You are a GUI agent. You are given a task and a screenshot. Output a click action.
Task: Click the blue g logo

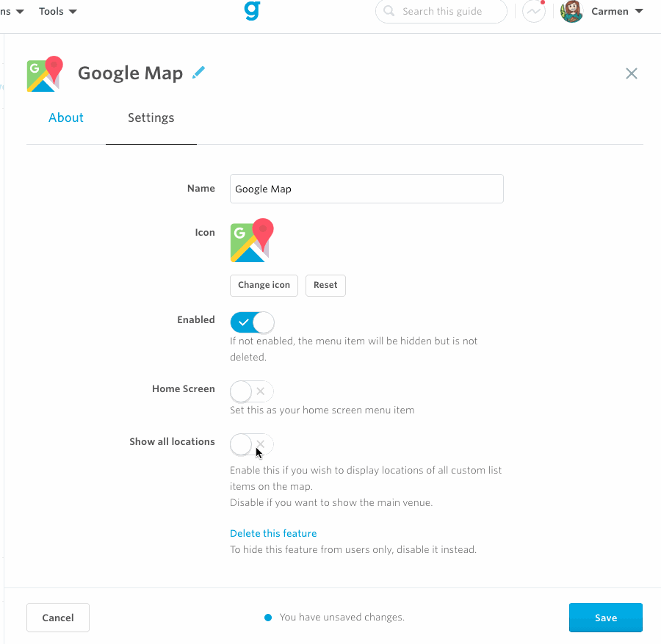click(252, 11)
